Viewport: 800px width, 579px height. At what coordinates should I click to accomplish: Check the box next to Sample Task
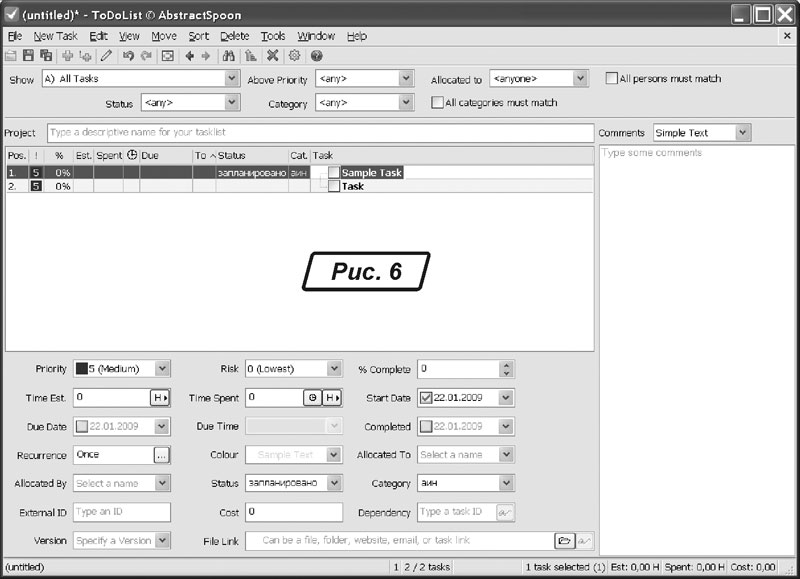point(333,173)
